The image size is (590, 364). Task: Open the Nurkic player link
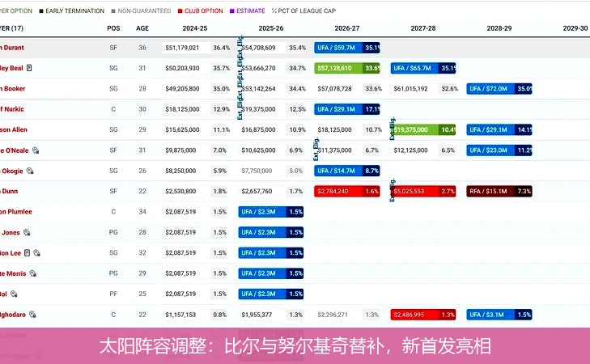point(12,109)
